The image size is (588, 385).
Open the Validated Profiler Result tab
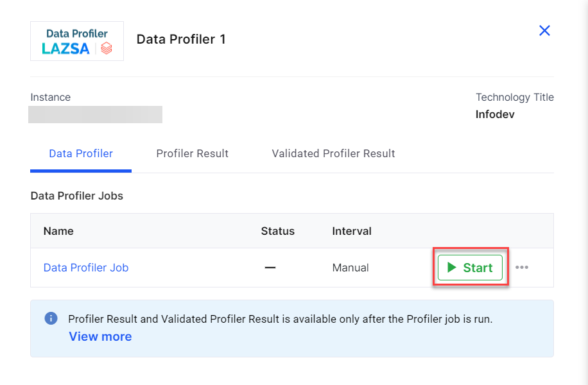pyautogui.click(x=333, y=153)
